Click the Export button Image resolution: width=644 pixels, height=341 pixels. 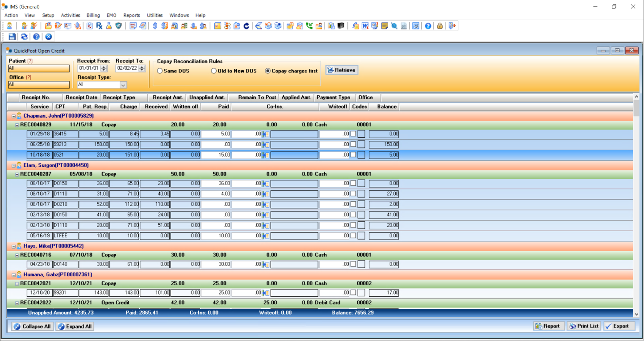[x=619, y=326]
